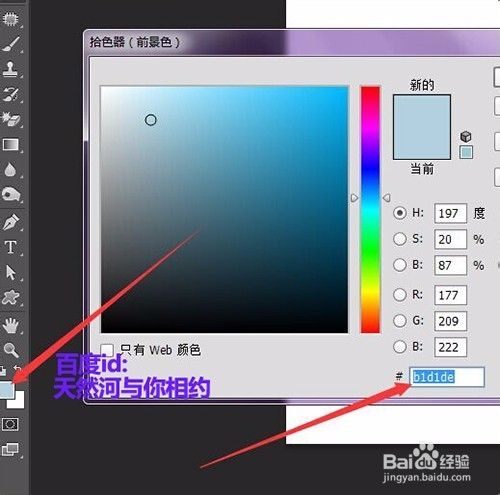Select the Blur tool droplet icon
500x495 pixels.
pyautogui.click(x=10, y=169)
